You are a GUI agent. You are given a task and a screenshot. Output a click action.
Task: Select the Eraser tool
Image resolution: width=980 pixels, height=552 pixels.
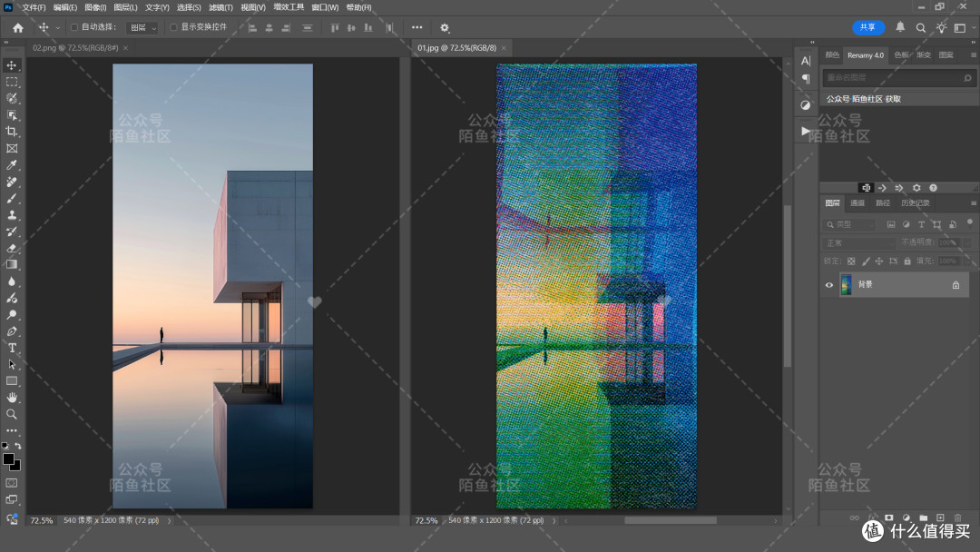coord(12,248)
